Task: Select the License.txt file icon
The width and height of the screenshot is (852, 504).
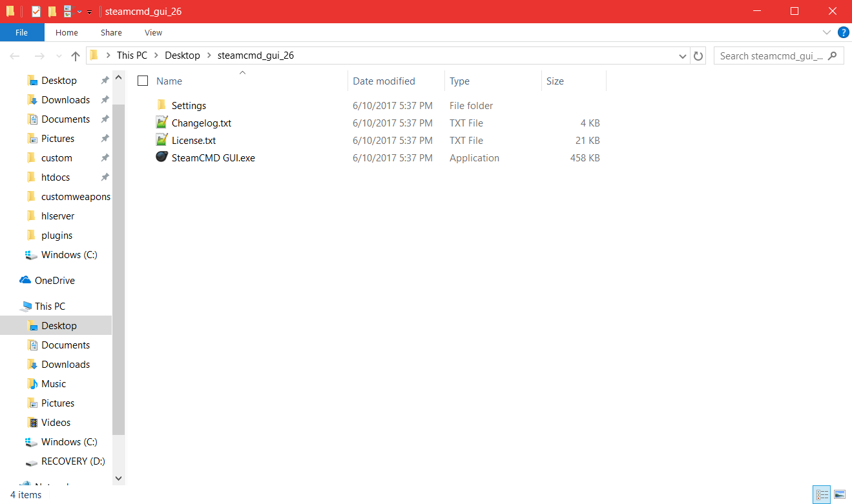Action: 162,140
